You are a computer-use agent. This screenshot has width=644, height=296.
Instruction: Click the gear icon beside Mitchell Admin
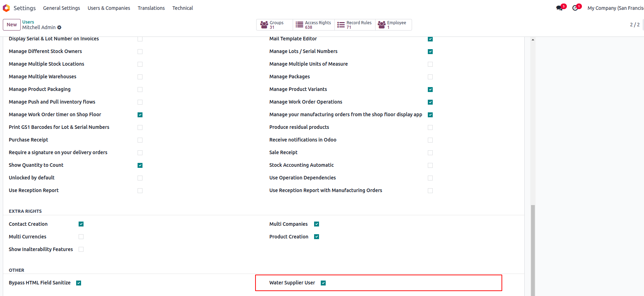[59, 27]
